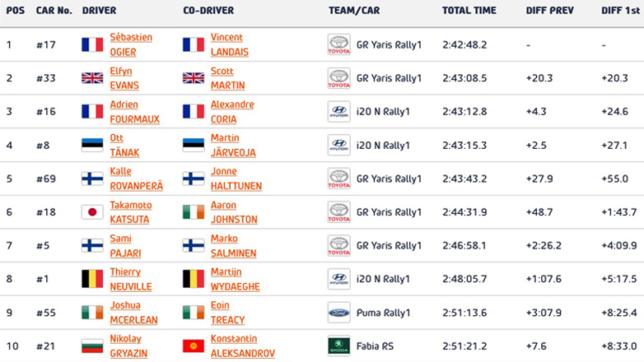Click the TOTAL TIME column header
This screenshot has width=644, height=362.
point(469,11)
